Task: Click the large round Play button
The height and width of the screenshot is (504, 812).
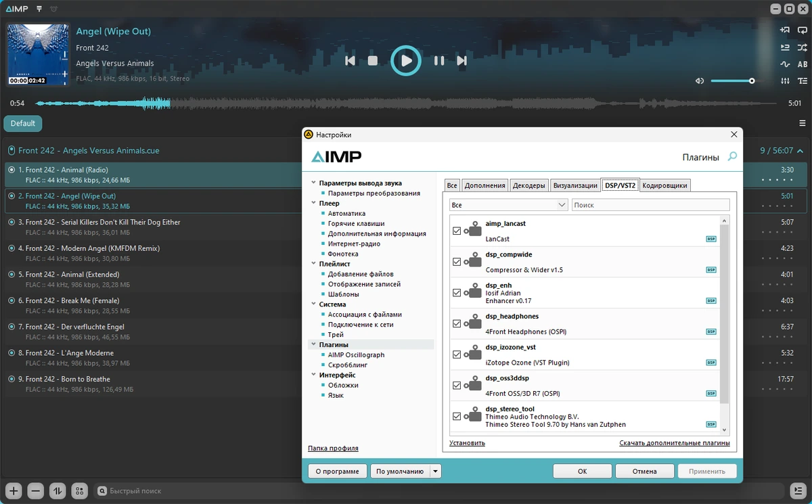Action: (406, 61)
